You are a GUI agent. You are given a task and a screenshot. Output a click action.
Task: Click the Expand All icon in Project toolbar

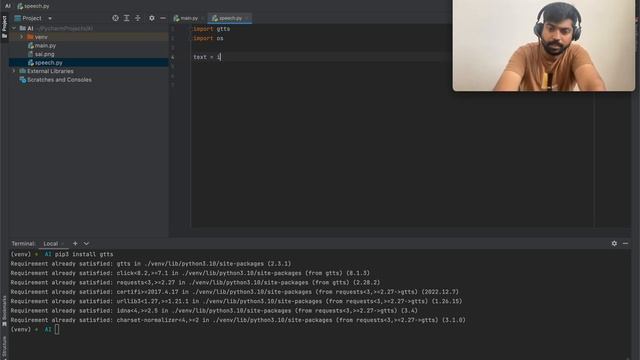click(x=127, y=18)
